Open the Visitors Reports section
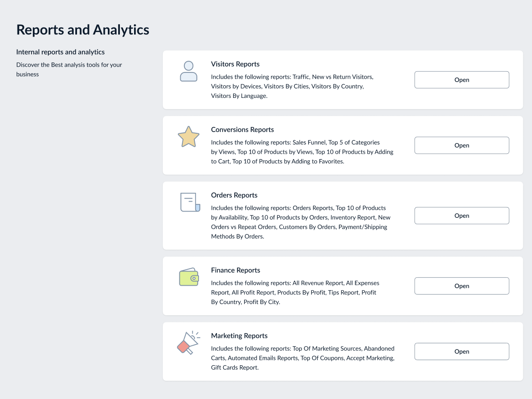This screenshot has width=532, height=399. click(x=462, y=80)
